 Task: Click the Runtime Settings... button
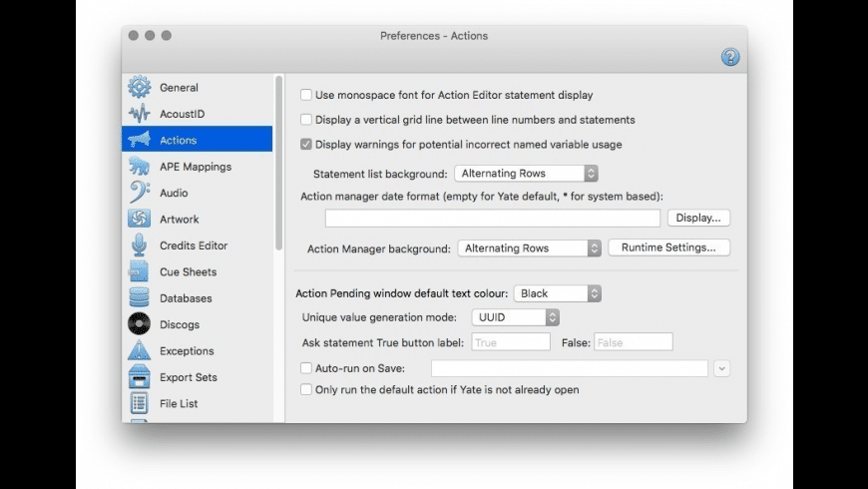click(668, 247)
